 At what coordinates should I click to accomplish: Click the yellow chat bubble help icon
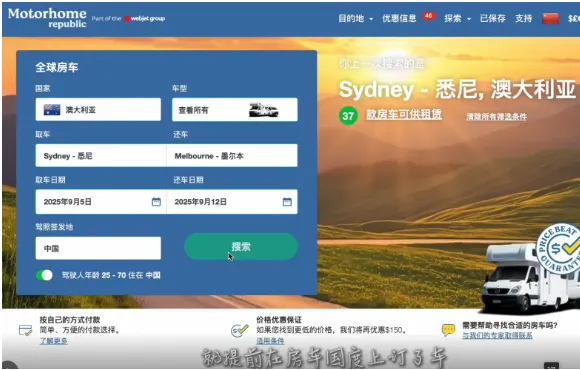(448, 329)
